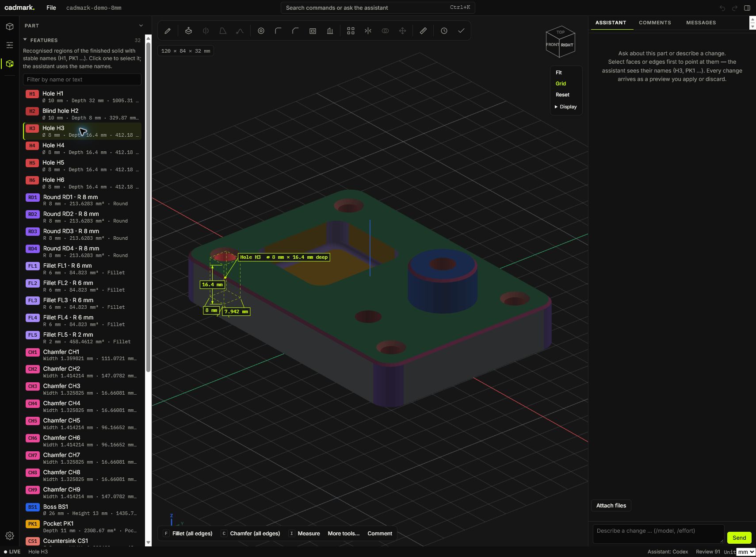Select the Sketch pencil tool
The image size is (756, 557).
pyautogui.click(x=168, y=31)
